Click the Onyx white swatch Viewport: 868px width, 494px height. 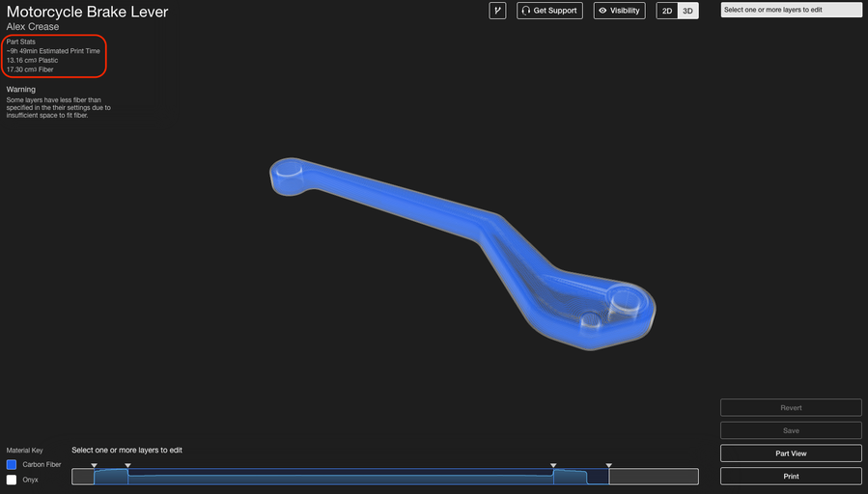pos(12,480)
